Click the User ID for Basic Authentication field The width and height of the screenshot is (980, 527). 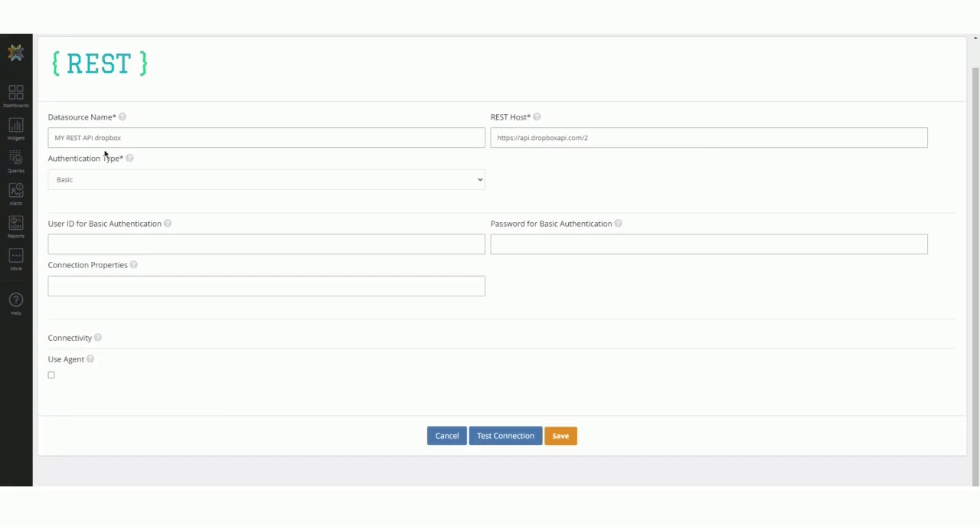pos(266,244)
